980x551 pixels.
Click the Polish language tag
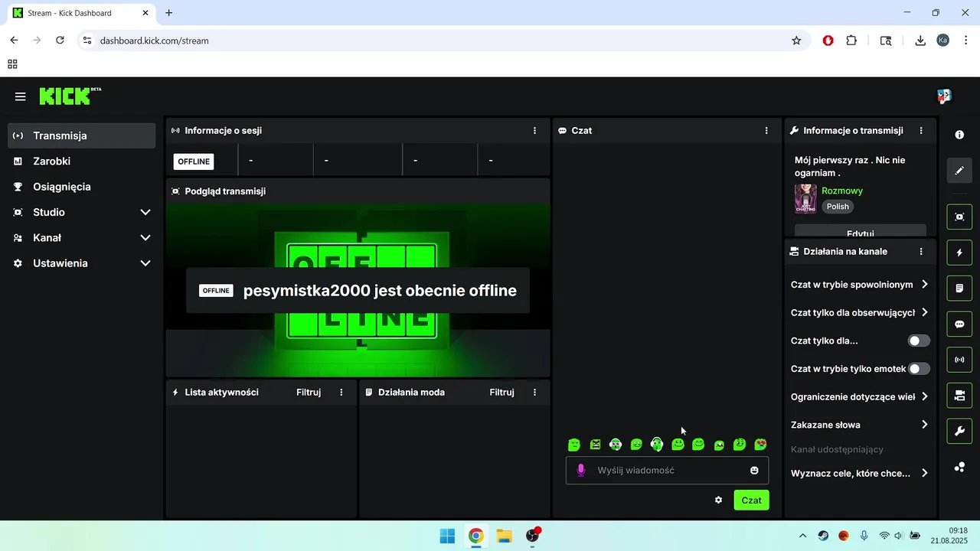pyautogui.click(x=838, y=207)
